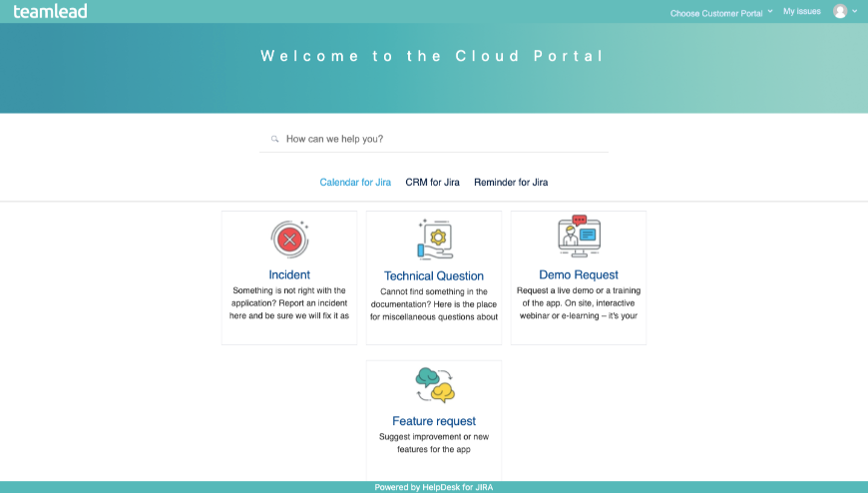Select the Calendar for Jira tab
The width and height of the screenshot is (868, 493).
click(x=355, y=183)
